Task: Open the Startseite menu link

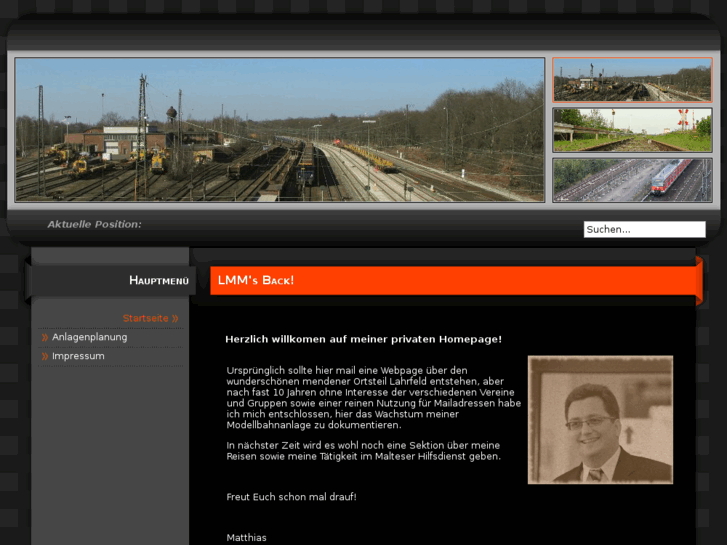Action: (145, 318)
